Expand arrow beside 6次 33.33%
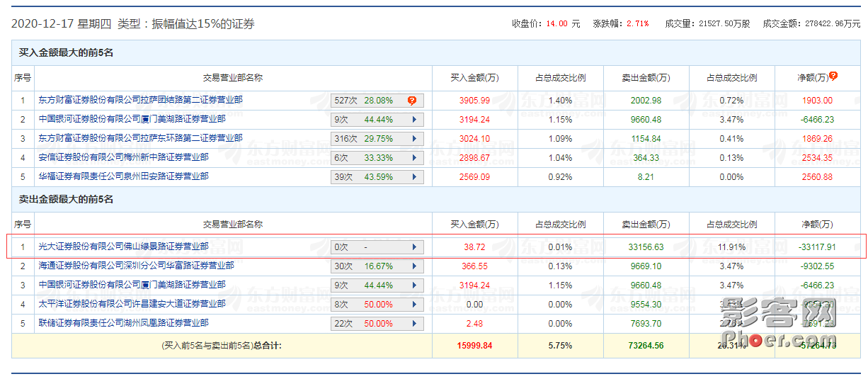868x379 pixels. (413, 158)
